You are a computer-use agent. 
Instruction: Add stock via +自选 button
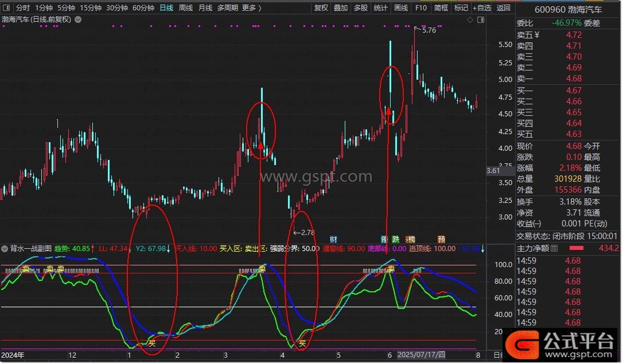pos(482,7)
